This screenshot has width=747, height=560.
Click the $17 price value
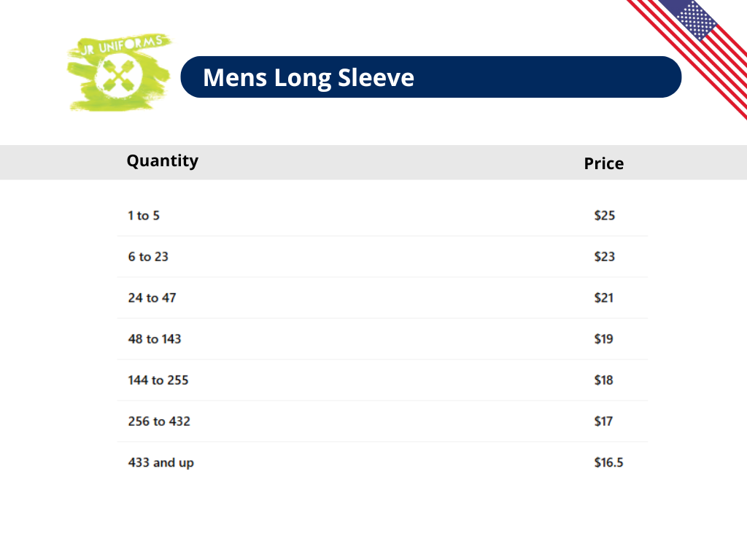pyautogui.click(x=604, y=421)
